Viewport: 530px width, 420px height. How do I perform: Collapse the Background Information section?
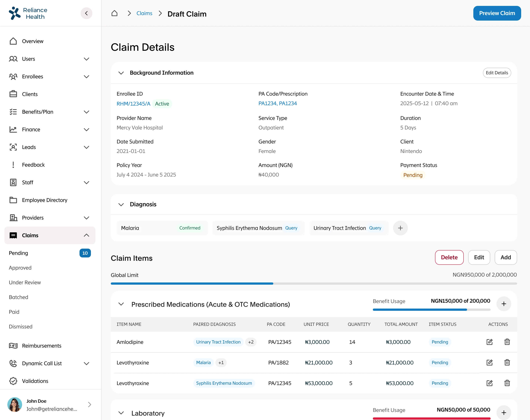pos(121,73)
